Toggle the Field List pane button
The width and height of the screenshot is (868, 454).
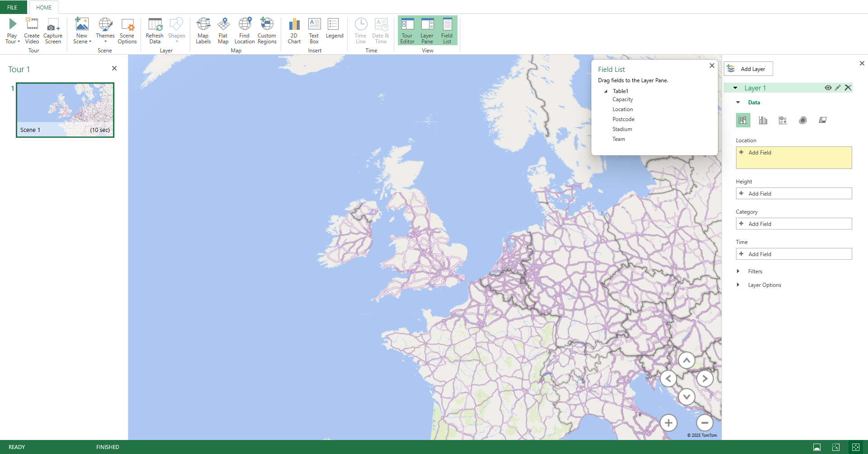447,31
